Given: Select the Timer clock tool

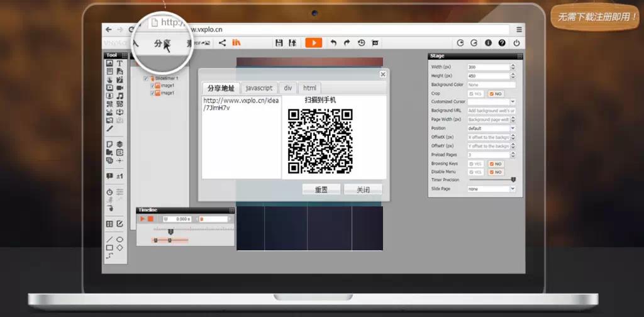Looking at the screenshot, I should point(109,192).
